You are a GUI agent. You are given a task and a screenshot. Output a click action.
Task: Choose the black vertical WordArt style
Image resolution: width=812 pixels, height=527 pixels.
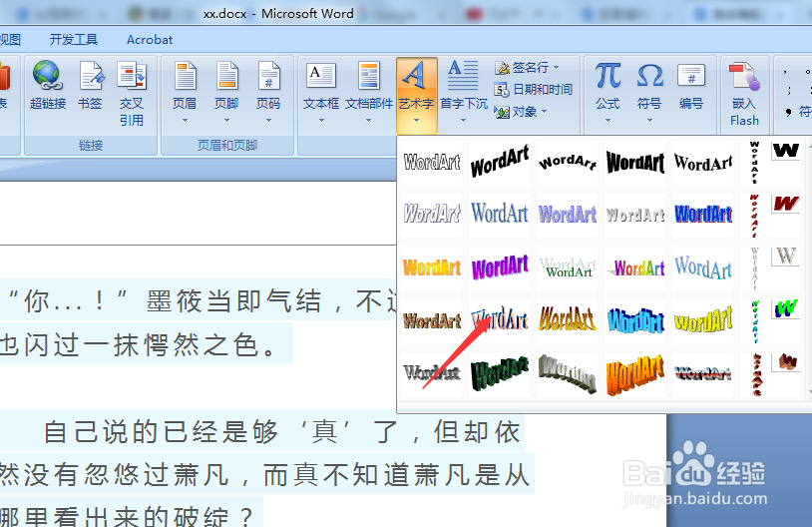pos(754,163)
